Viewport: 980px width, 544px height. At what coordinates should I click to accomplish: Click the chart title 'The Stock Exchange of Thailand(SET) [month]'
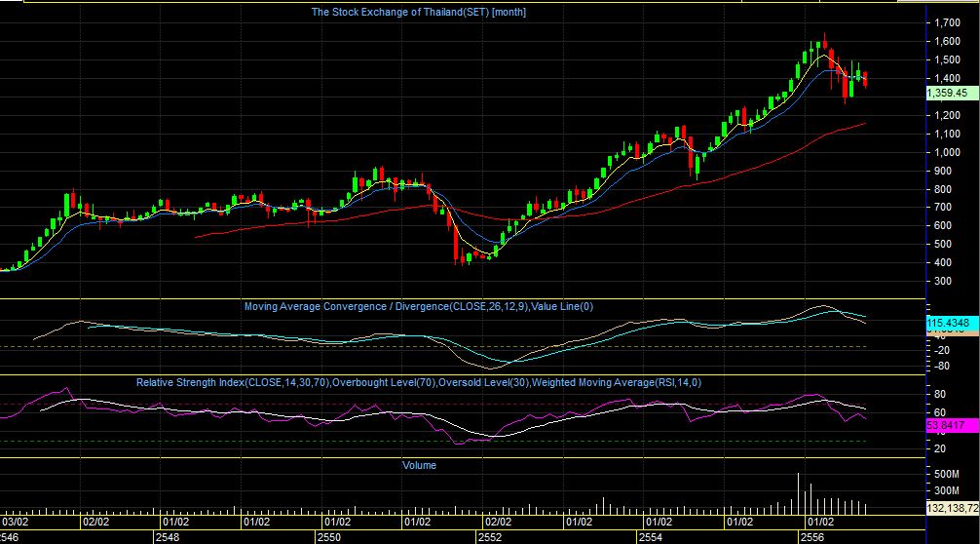pos(419,12)
